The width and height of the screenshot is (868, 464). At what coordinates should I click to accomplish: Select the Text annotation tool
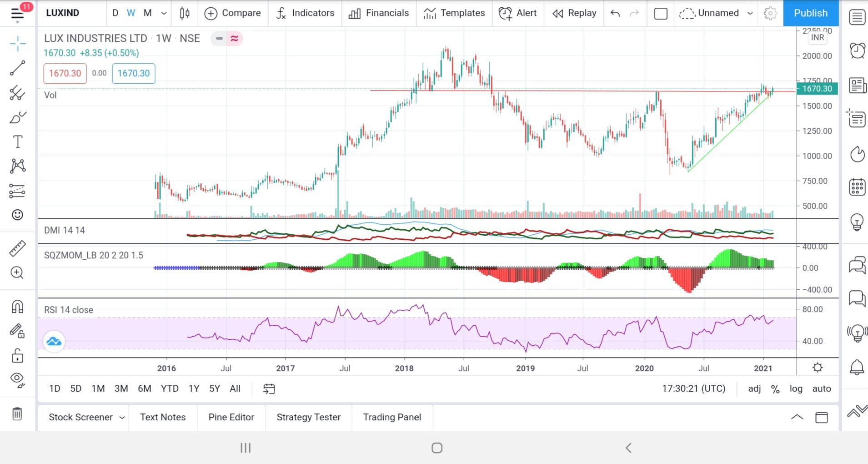click(17, 142)
